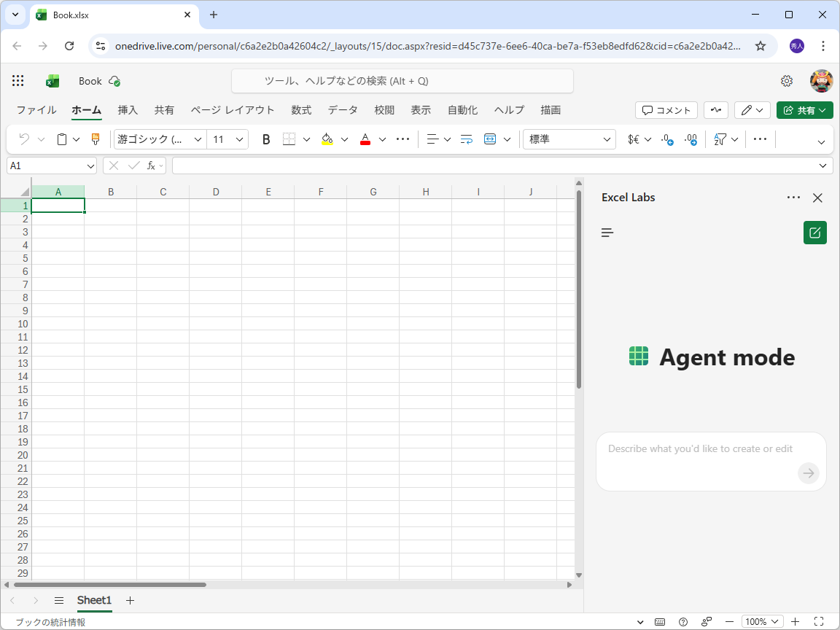Switch to the データ tab
Screen dimensions: 840x630
(x=343, y=110)
